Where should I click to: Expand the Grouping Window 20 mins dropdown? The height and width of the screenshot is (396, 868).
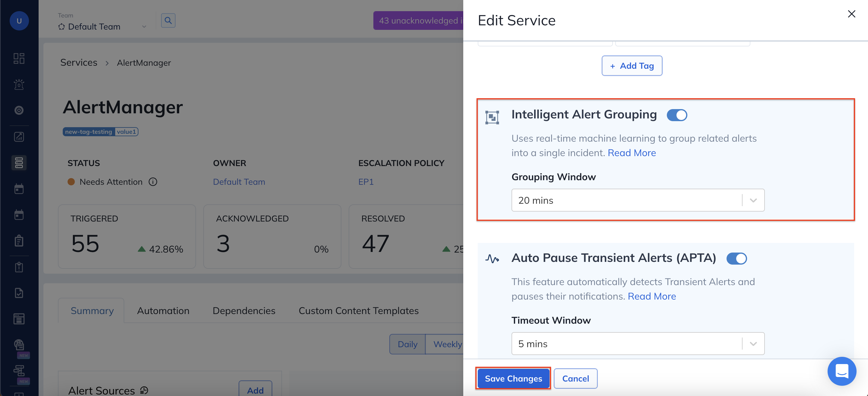pyautogui.click(x=638, y=200)
